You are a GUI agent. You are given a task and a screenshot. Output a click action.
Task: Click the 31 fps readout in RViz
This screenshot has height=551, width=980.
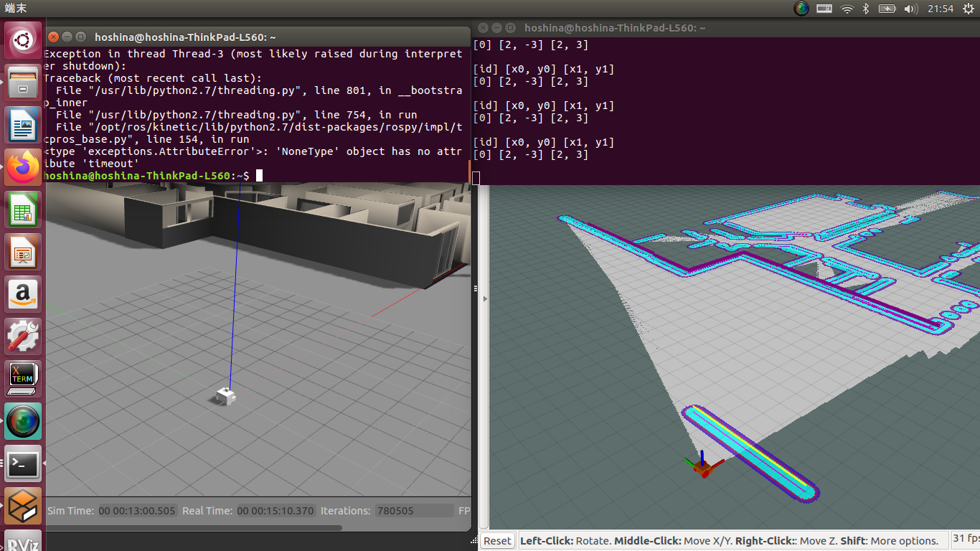pyautogui.click(x=966, y=538)
